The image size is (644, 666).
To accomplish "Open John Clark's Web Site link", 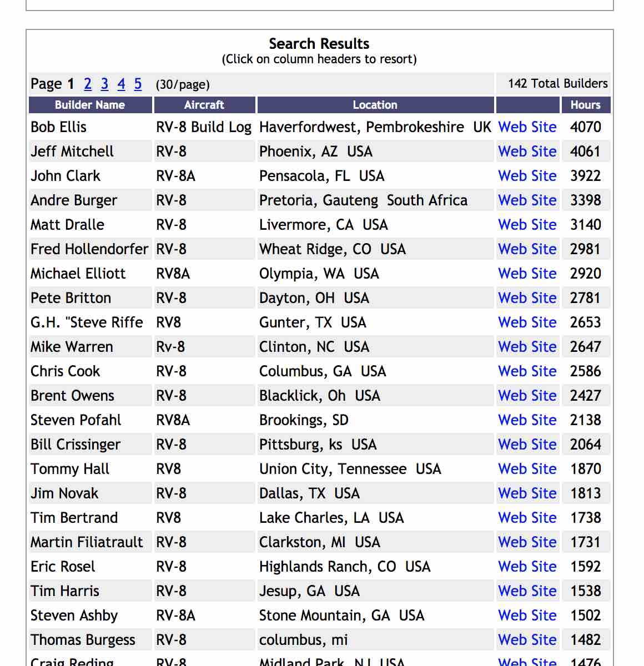I will coord(527,176).
